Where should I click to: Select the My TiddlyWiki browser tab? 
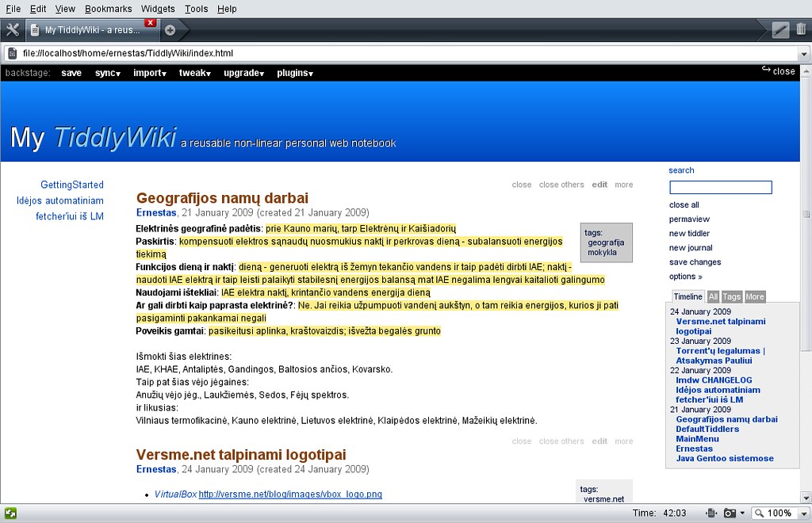pos(92,30)
